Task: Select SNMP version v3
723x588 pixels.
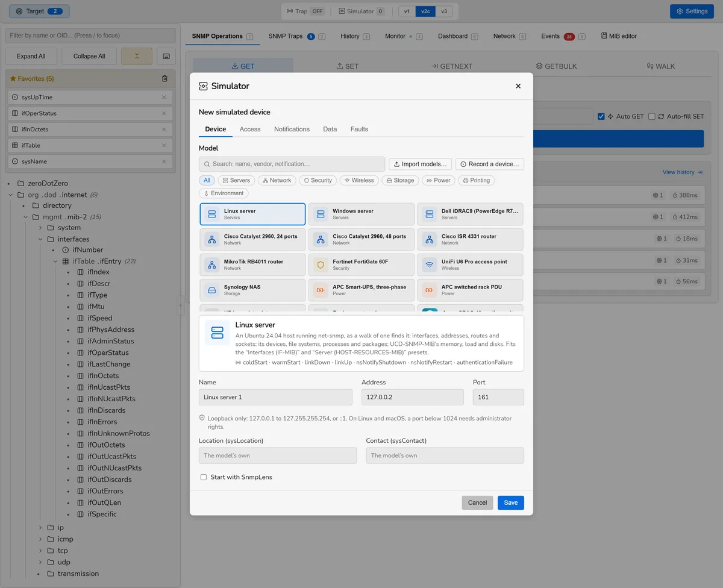Action: pos(444,11)
